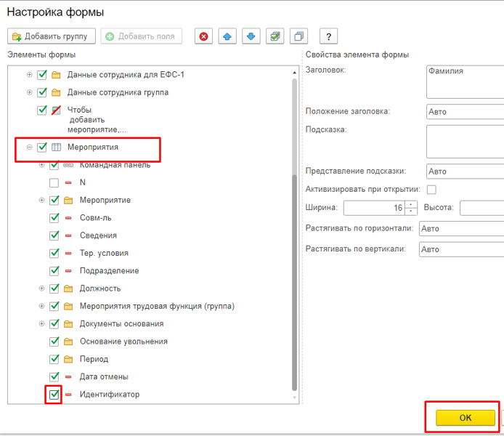Open Представление подсказки dropdown
The width and height of the screenshot is (504, 436).
[x=465, y=171]
